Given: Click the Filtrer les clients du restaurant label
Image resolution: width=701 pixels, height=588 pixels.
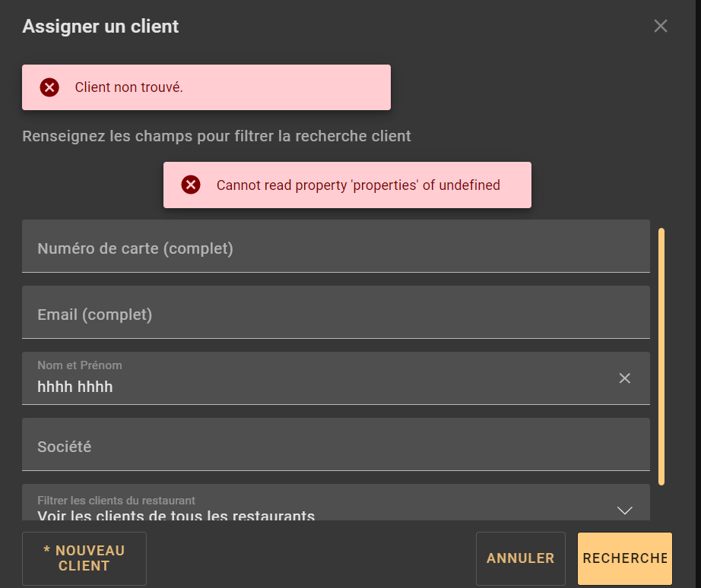Looking at the screenshot, I should (x=116, y=501).
